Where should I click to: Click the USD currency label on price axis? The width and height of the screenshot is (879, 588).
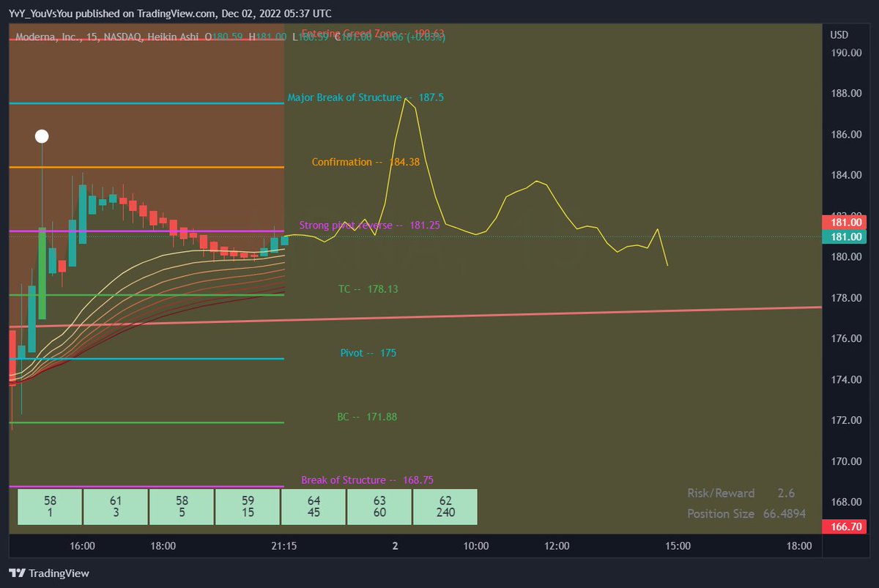click(x=839, y=35)
